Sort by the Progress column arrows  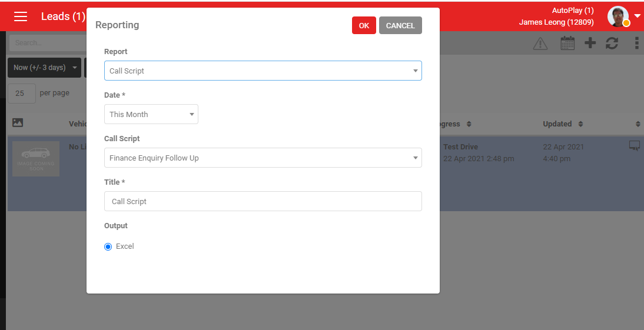(x=469, y=124)
